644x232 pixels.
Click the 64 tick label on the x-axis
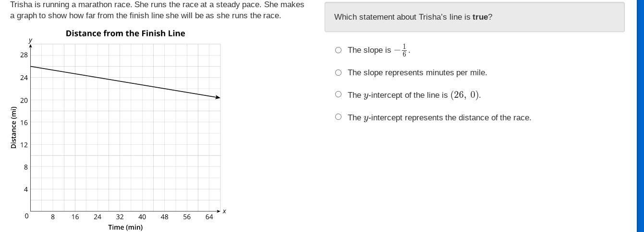coord(209,217)
